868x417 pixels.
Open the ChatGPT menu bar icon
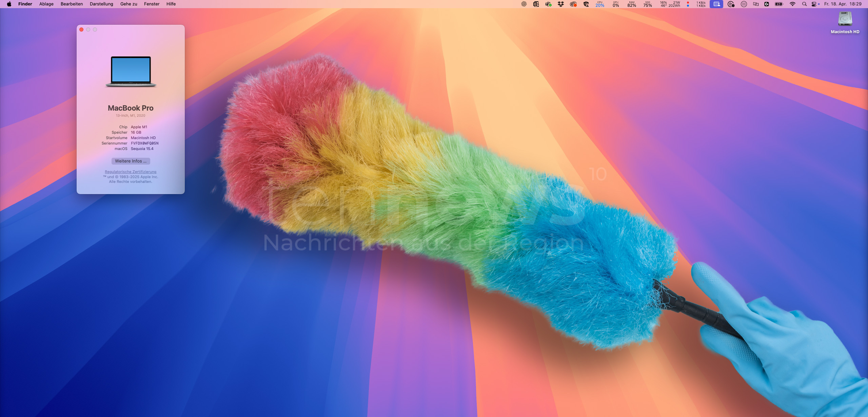[524, 4]
